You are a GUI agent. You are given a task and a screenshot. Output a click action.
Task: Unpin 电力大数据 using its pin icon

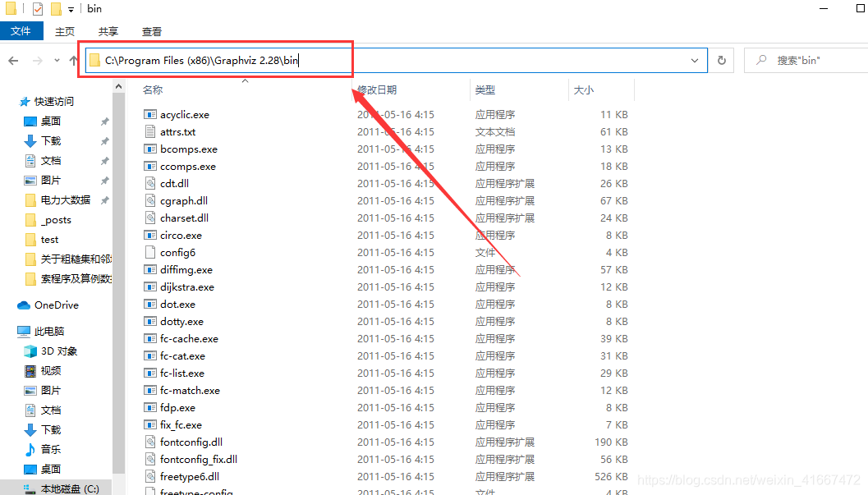pyautogui.click(x=104, y=200)
